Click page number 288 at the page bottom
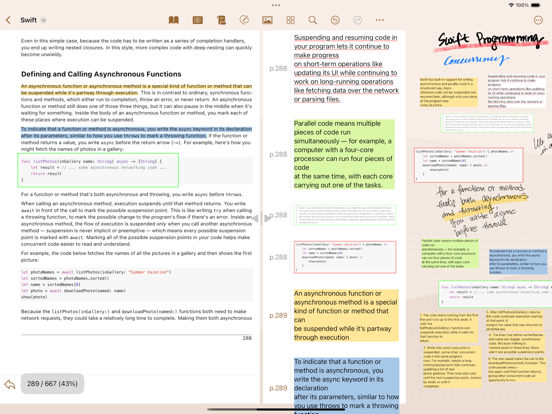Viewport: 552px width, 414px height. (x=247, y=338)
